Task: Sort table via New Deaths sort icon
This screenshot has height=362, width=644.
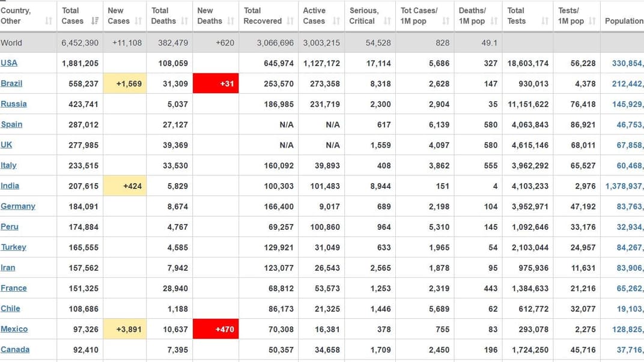Action: pos(231,21)
